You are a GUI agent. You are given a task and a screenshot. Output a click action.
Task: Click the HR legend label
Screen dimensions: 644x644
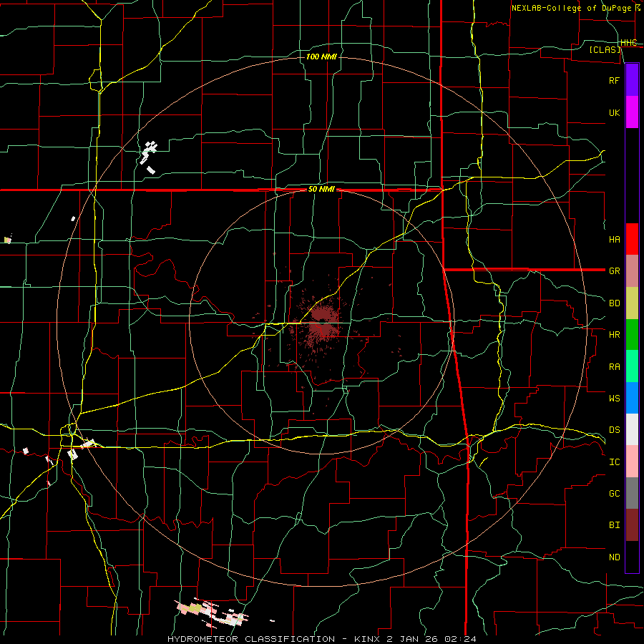click(x=614, y=335)
